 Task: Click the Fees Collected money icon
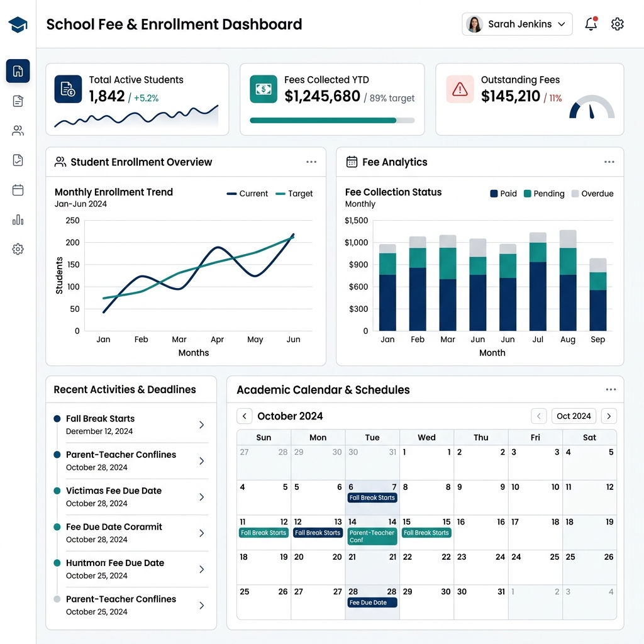(x=264, y=89)
